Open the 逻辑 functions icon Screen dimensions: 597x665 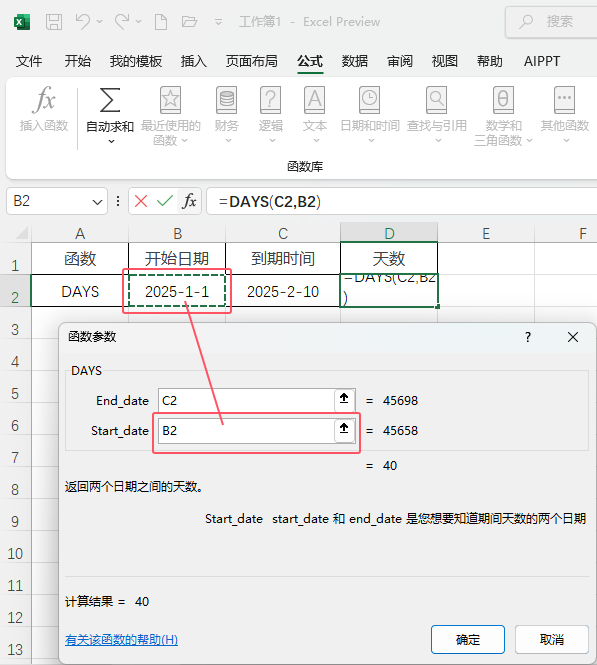(x=271, y=100)
